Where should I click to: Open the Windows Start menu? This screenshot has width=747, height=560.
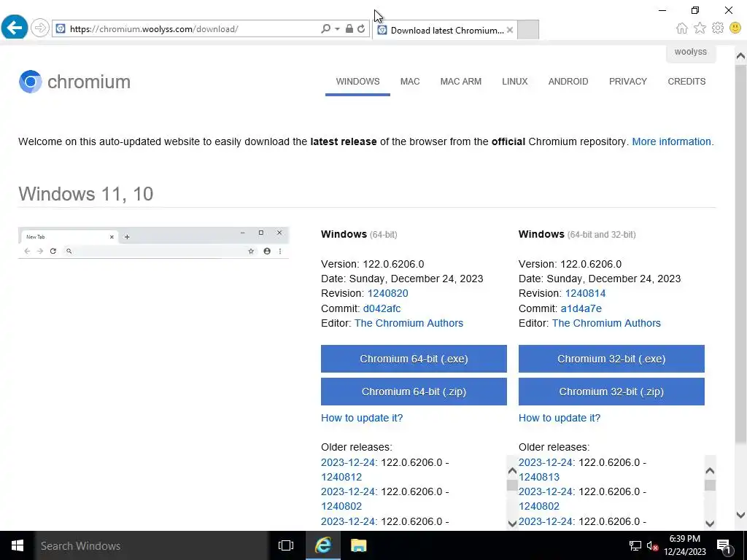click(18, 545)
